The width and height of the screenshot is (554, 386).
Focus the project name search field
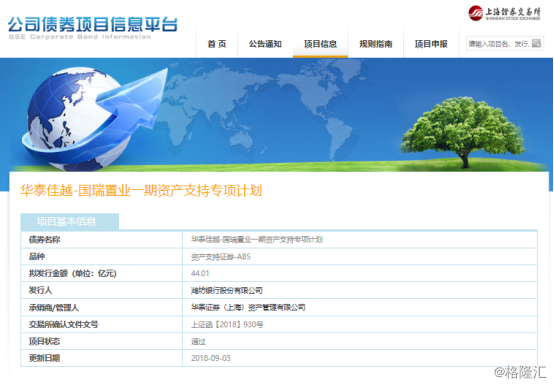click(499, 43)
